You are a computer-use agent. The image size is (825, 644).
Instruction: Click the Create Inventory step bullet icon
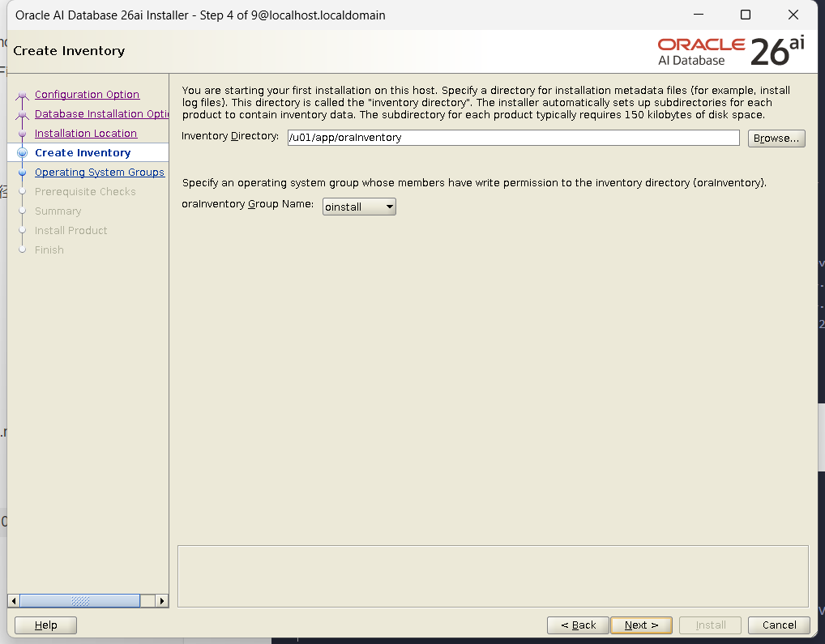coord(22,153)
